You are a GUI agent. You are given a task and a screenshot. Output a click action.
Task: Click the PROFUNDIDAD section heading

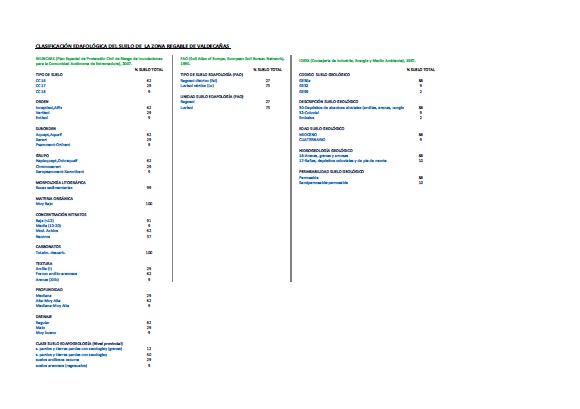49,290
